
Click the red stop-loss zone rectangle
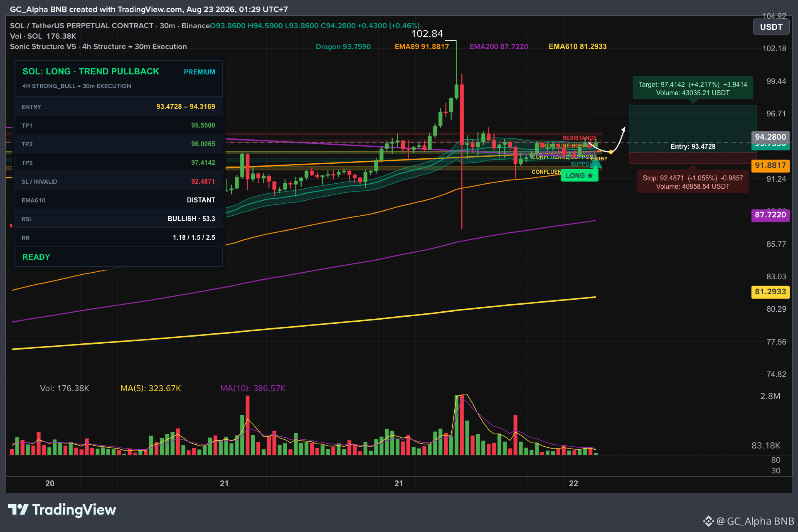(693, 158)
